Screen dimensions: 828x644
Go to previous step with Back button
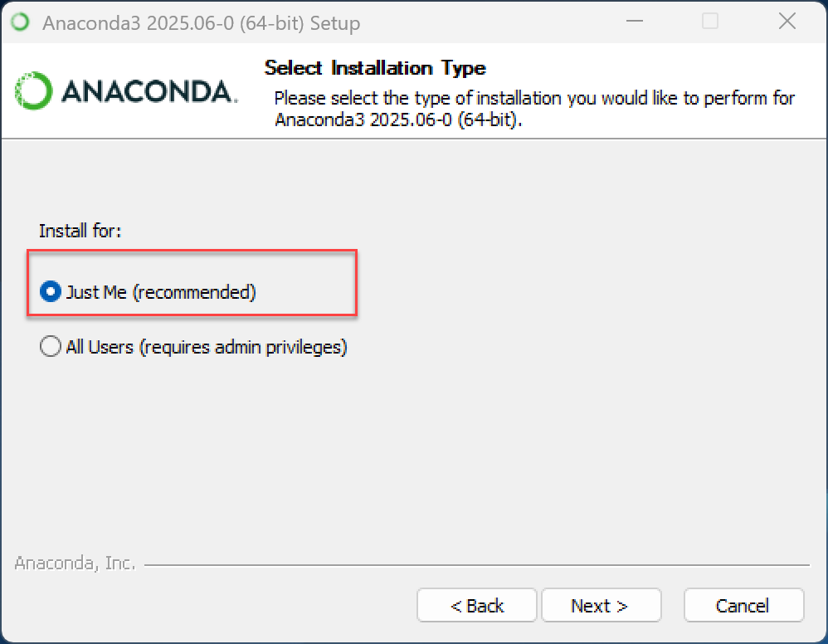[477, 606]
